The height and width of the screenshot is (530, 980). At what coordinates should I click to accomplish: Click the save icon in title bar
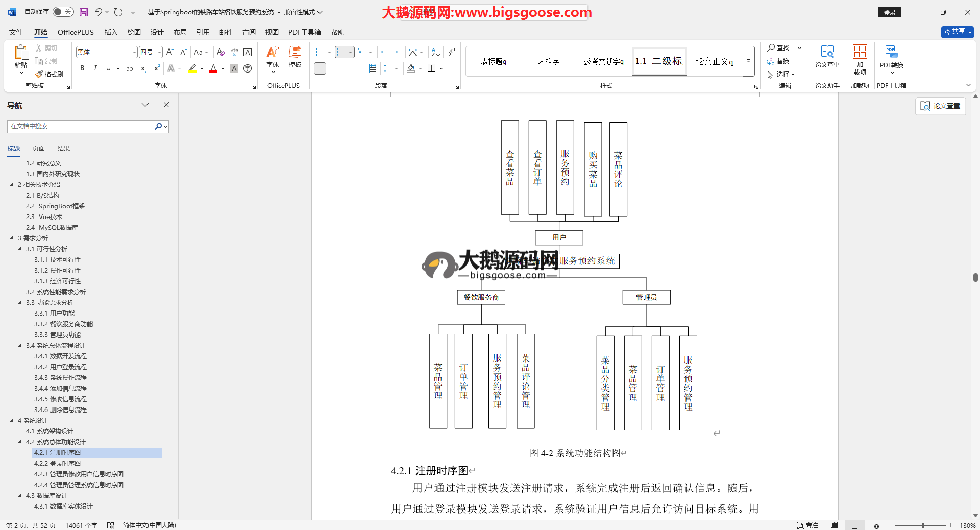[84, 12]
